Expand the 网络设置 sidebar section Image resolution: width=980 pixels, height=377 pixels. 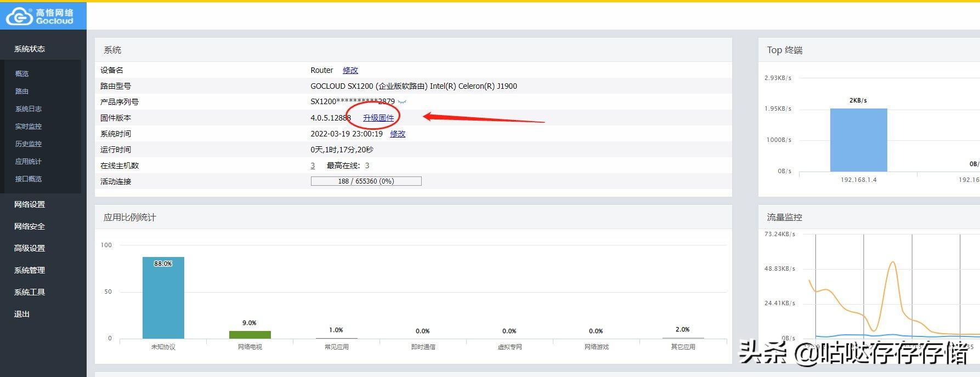click(30, 204)
